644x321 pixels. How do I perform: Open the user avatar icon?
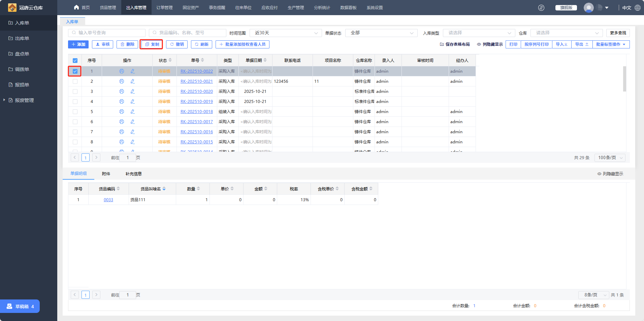(589, 8)
